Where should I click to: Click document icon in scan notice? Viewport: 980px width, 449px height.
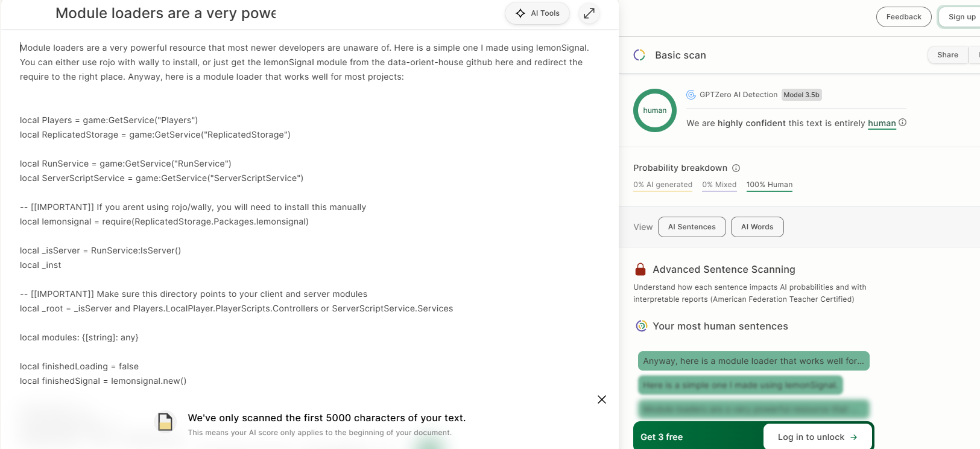point(165,422)
